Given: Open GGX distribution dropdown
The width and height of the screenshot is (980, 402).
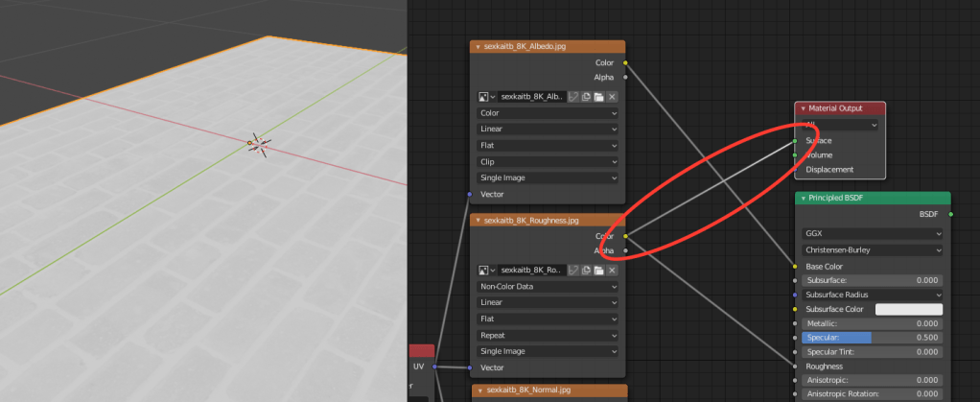Looking at the screenshot, I should tap(872, 233).
